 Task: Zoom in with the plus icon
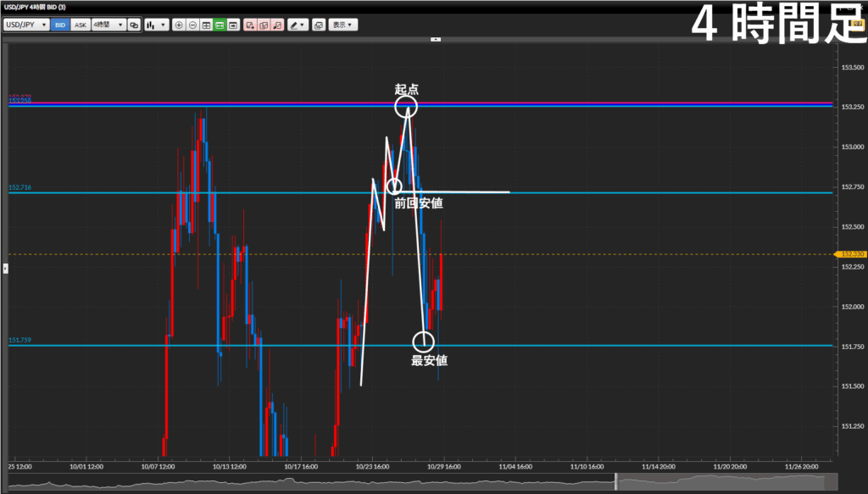(179, 25)
